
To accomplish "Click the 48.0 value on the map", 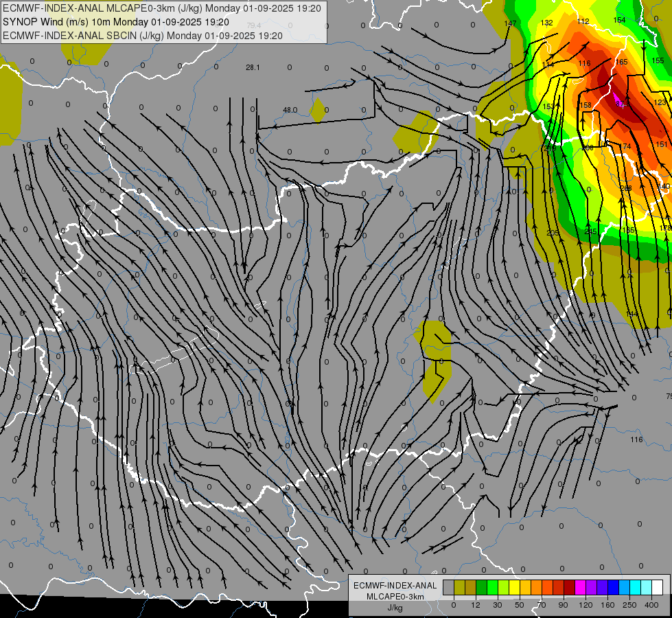I will [x=290, y=111].
